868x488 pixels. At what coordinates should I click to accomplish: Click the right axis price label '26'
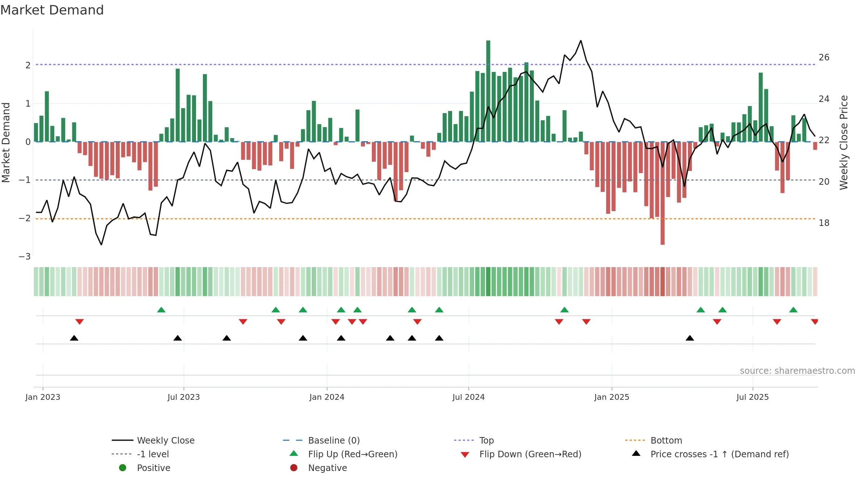824,57
